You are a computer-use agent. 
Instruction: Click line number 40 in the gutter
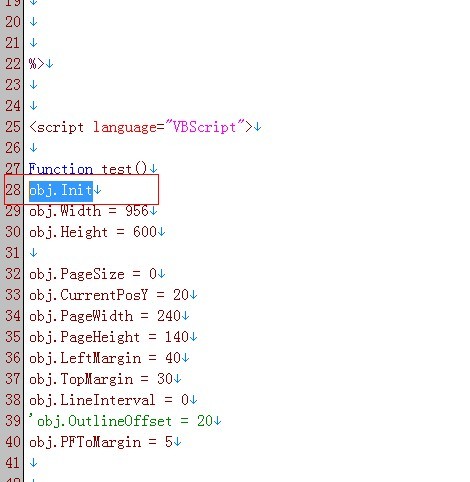[x=13, y=442]
